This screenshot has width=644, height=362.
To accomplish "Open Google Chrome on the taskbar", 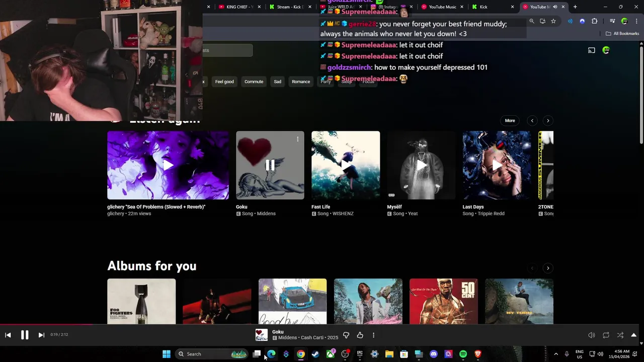I will (300, 354).
